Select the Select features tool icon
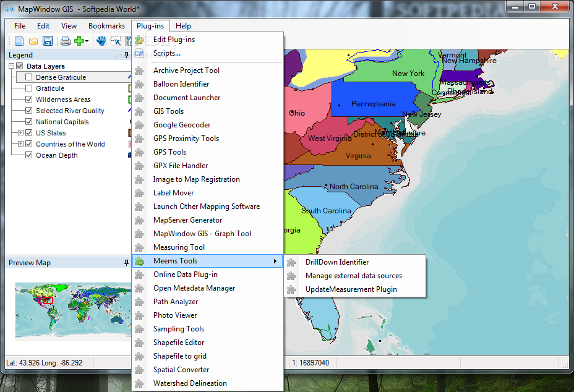 [x=116, y=41]
